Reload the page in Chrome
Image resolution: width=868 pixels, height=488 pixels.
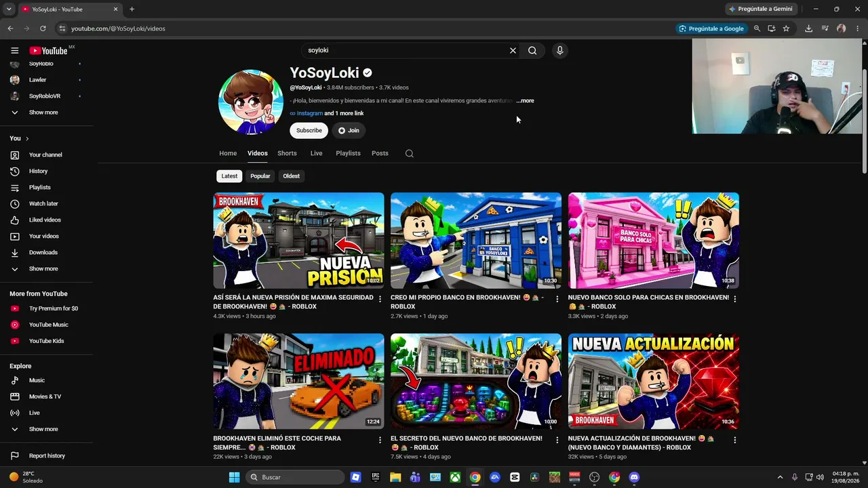coord(43,28)
